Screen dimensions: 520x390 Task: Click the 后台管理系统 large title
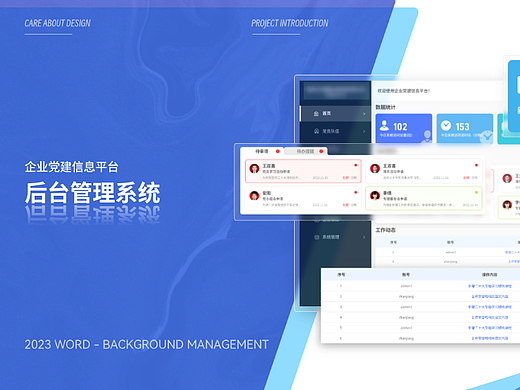[93, 193]
